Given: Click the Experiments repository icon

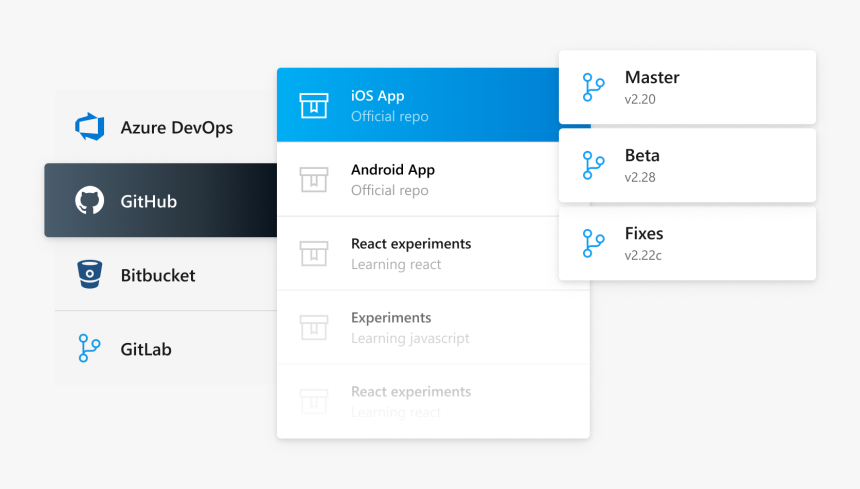Looking at the screenshot, I should tap(314, 327).
